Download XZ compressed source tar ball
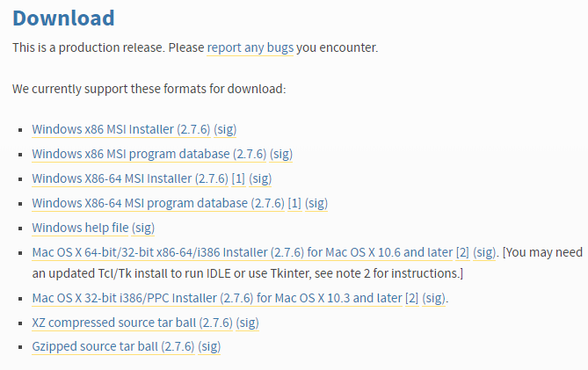Image resolution: width=588 pixels, height=370 pixels. tap(133, 323)
